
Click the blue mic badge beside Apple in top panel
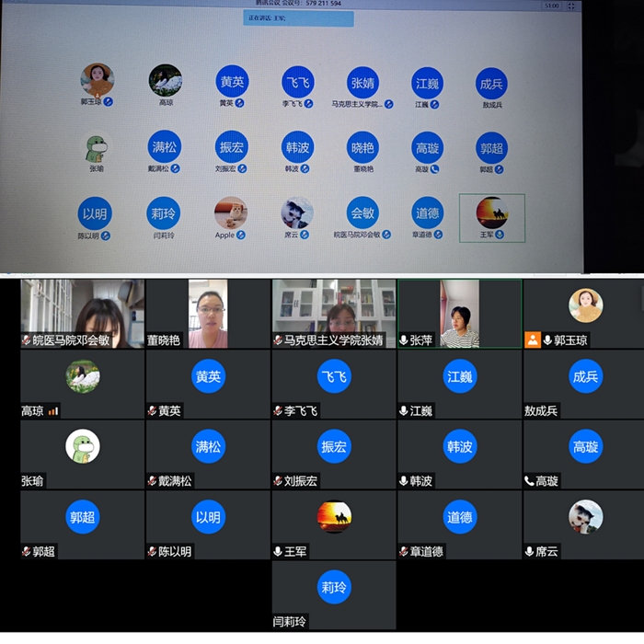(241, 235)
